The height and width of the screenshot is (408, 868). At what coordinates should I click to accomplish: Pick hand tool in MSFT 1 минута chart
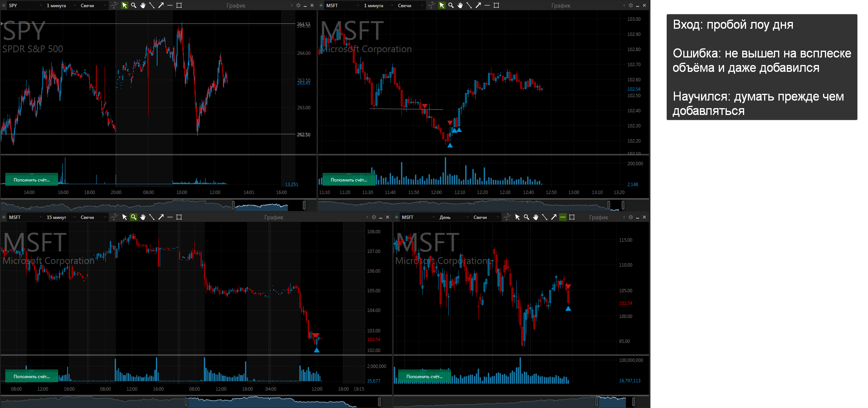460,5
